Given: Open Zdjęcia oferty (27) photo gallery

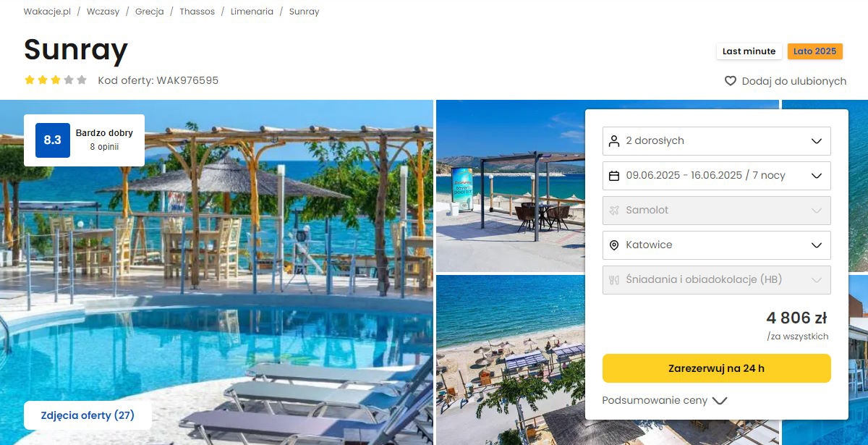Looking at the screenshot, I should [88, 415].
